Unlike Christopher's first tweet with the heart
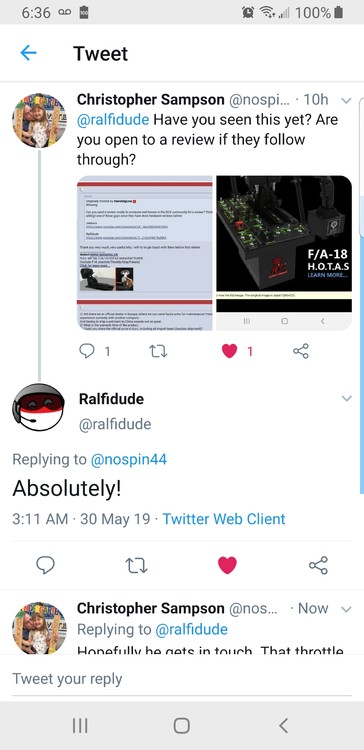This screenshot has width=364, height=750. (x=230, y=352)
